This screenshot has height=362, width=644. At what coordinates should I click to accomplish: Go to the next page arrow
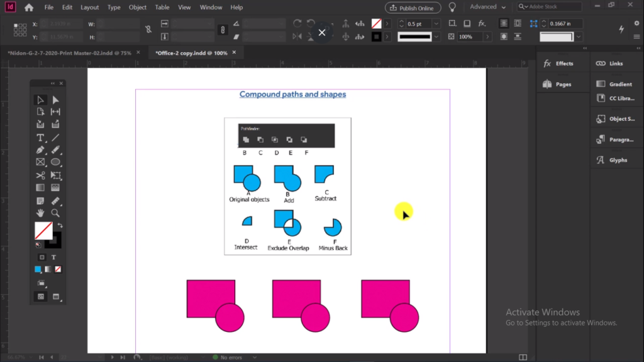[x=112, y=358]
